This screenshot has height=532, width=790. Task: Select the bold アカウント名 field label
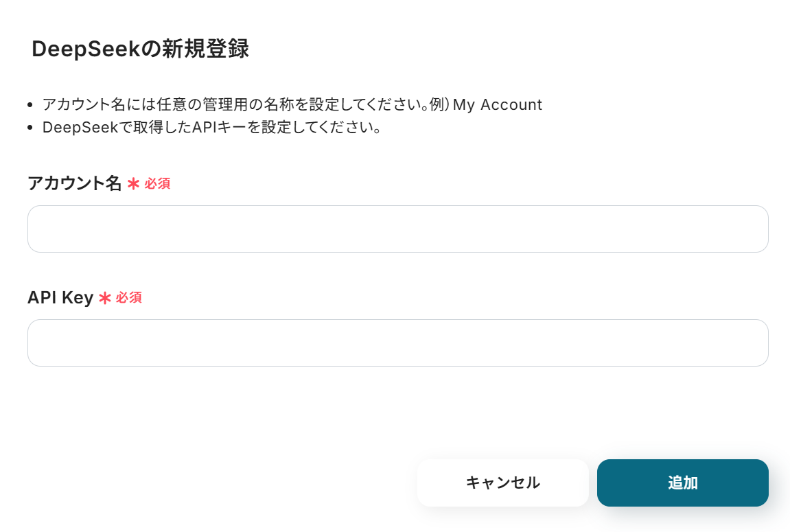(74, 183)
